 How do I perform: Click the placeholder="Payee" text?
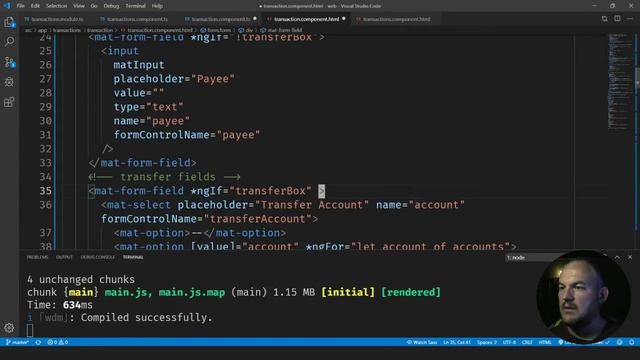click(x=174, y=79)
